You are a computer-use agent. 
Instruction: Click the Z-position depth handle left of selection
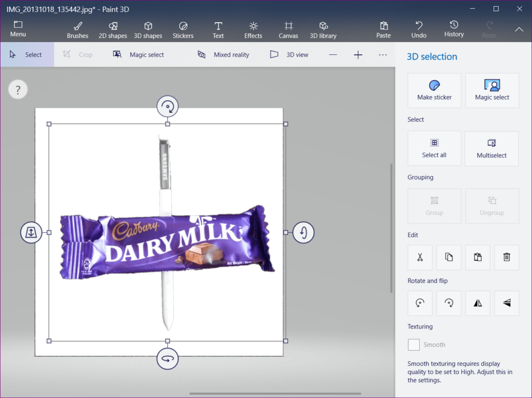(x=31, y=232)
